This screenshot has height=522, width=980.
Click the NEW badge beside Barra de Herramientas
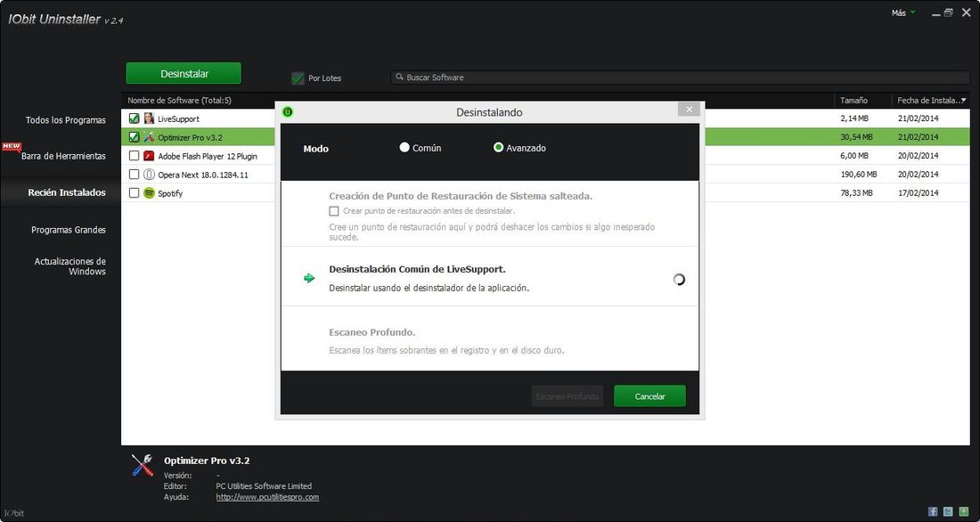(12, 147)
